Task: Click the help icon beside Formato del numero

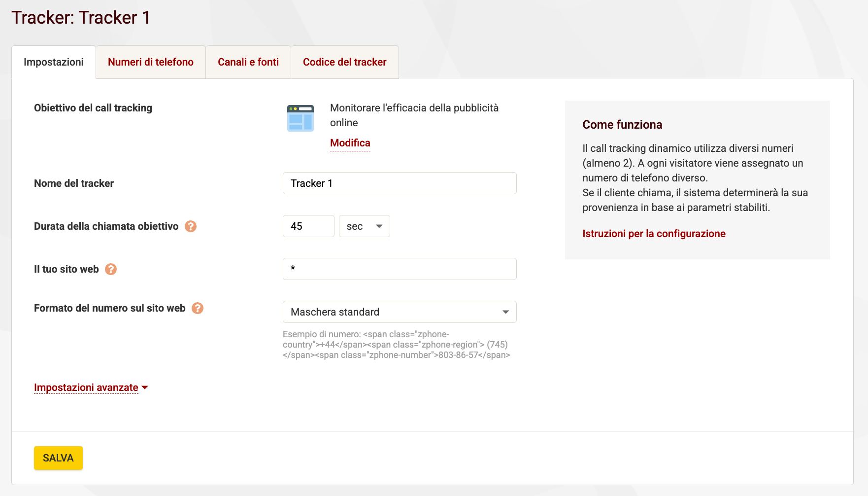Action: coord(198,308)
